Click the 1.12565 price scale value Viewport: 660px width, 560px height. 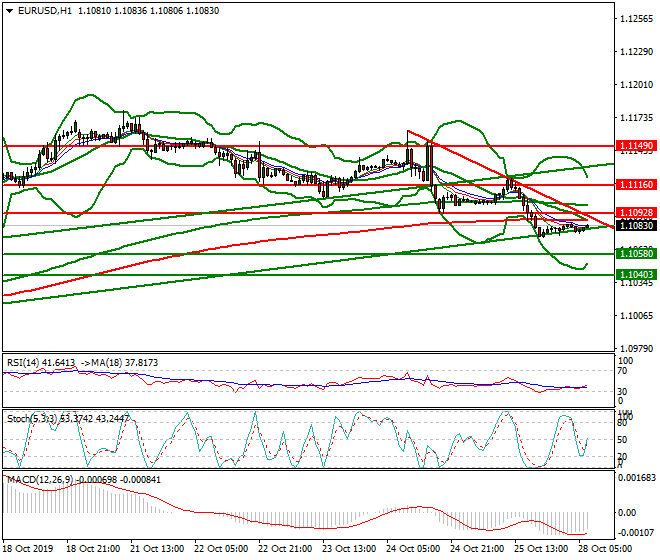(x=637, y=19)
